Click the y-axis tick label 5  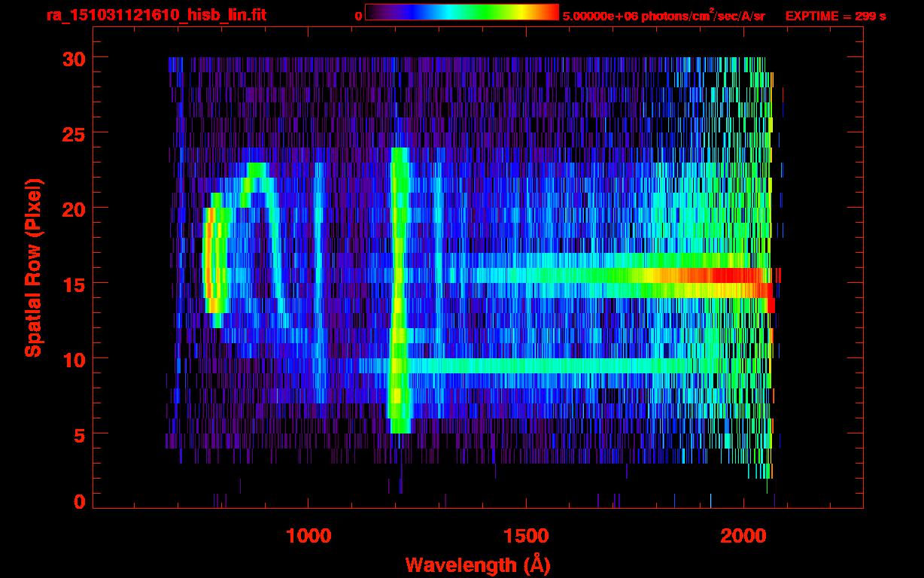(x=80, y=434)
